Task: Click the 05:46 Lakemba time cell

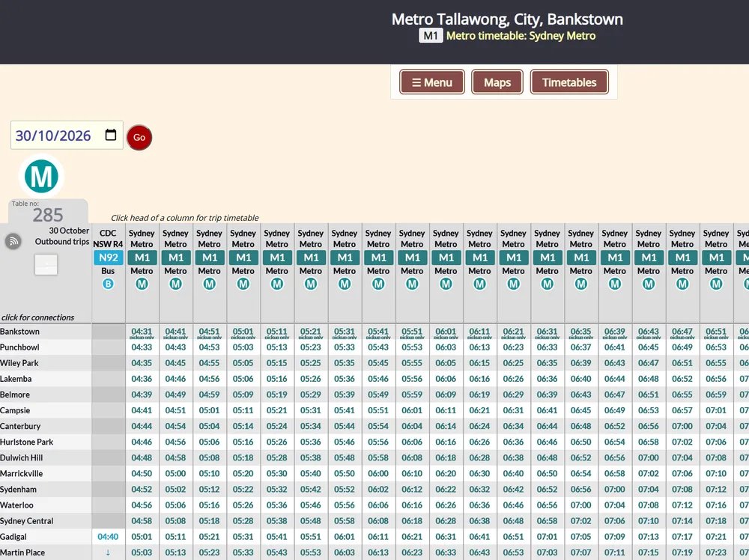Action: point(378,379)
